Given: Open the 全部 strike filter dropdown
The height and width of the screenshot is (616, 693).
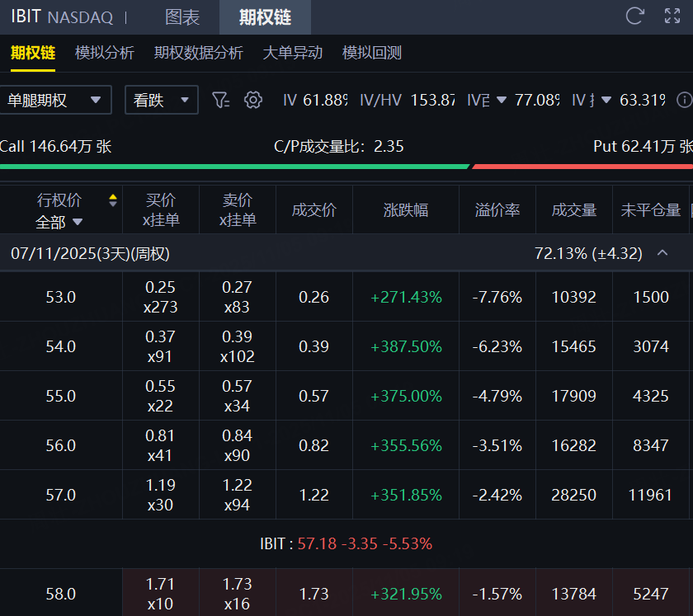Looking at the screenshot, I should [x=60, y=221].
